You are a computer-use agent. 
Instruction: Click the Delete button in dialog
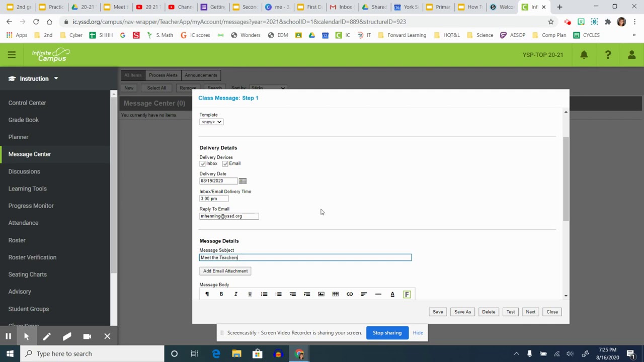click(489, 312)
